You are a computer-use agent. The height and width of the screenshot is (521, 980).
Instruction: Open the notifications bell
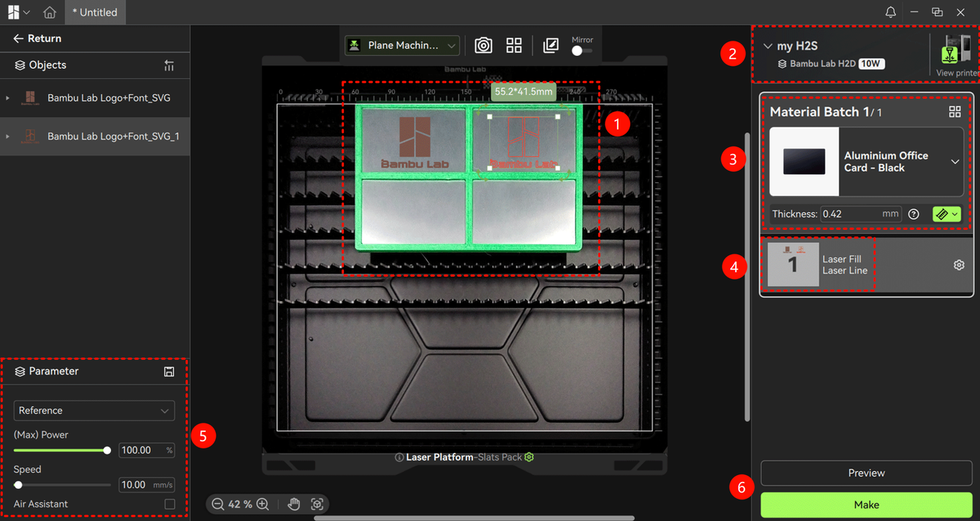pos(890,12)
